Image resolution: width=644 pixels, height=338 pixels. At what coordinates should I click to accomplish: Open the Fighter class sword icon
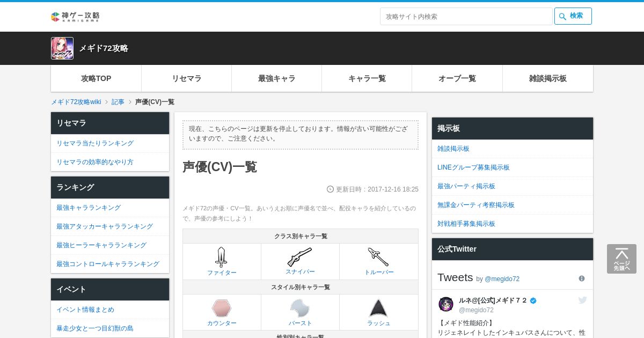coord(221,257)
